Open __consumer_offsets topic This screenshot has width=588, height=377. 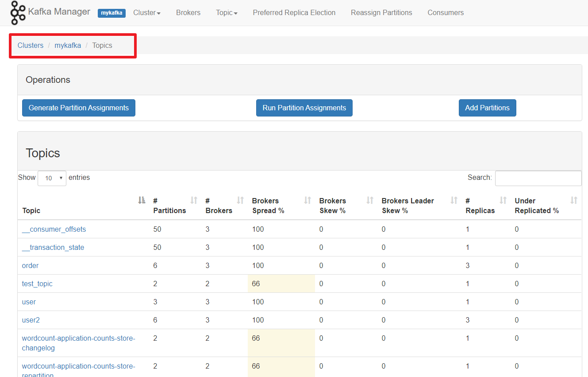(54, 229)
